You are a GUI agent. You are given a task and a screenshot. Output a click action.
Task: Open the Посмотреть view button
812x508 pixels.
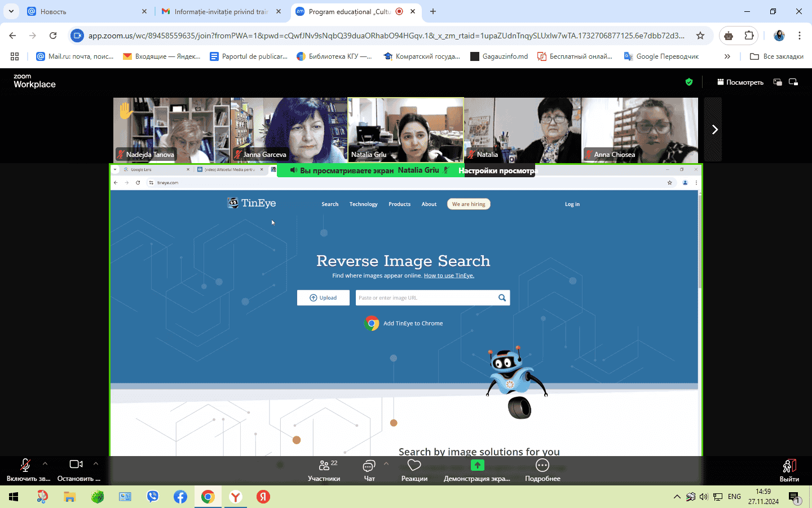[740, 82]
